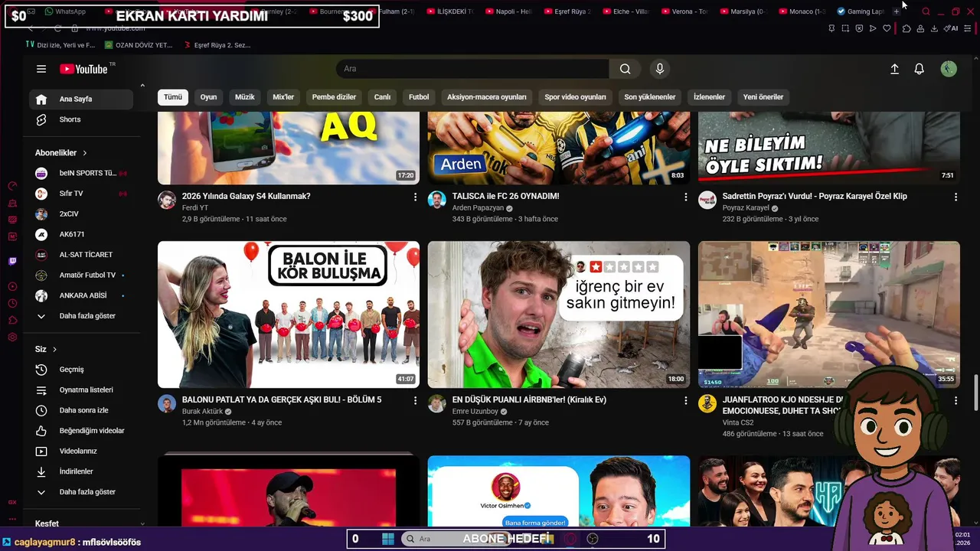
Task: Open Beğendiğim videolar liked videos
Action: point(81,431)
